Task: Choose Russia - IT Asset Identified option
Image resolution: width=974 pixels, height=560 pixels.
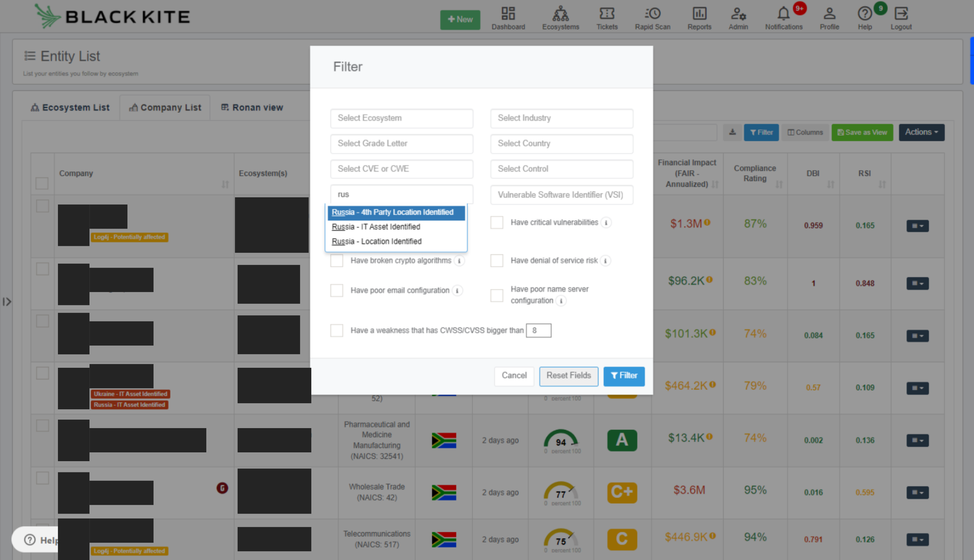Action: tap(396, 227)
